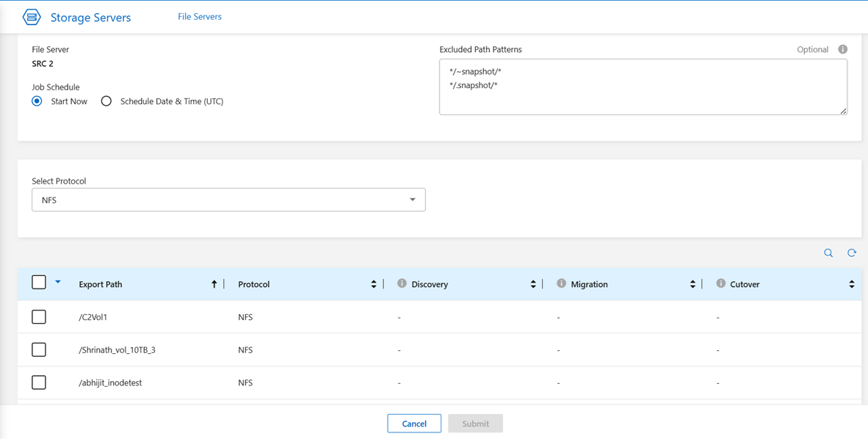Toggle the select-all header checkbox
The width and height of the screenshot is (868, 439).
pos(39,283)
